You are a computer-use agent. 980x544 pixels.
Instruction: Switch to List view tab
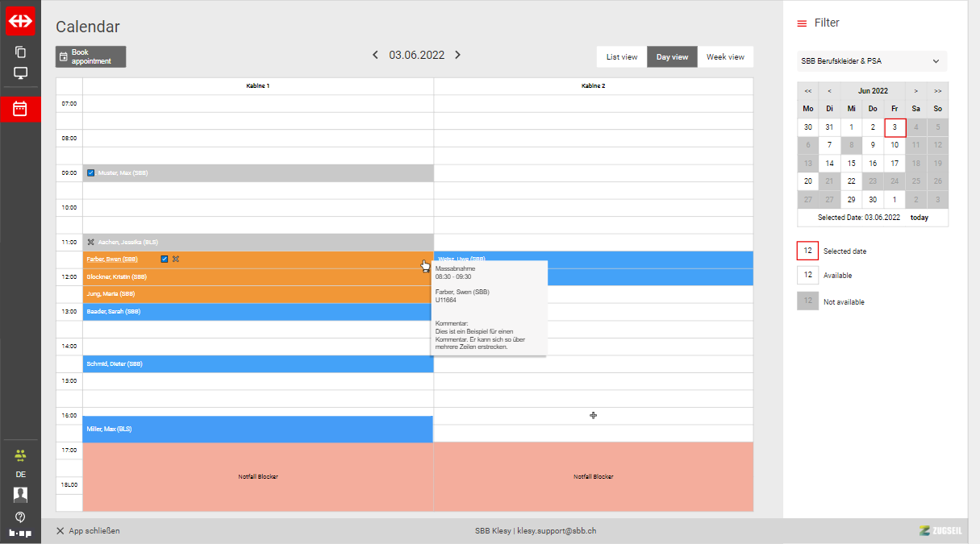point(622,57)
